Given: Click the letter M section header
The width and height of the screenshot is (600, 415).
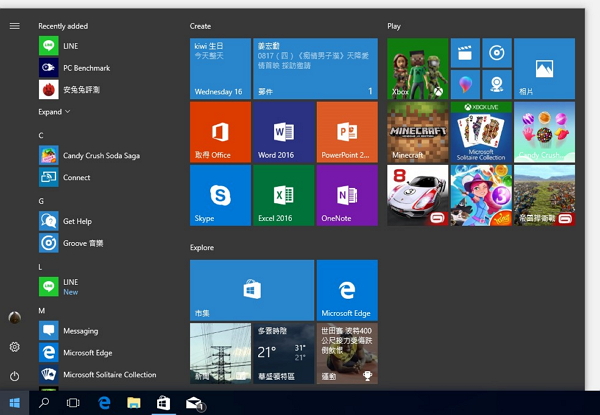Looking at the screenshot, I should click(x=42, y=311).
